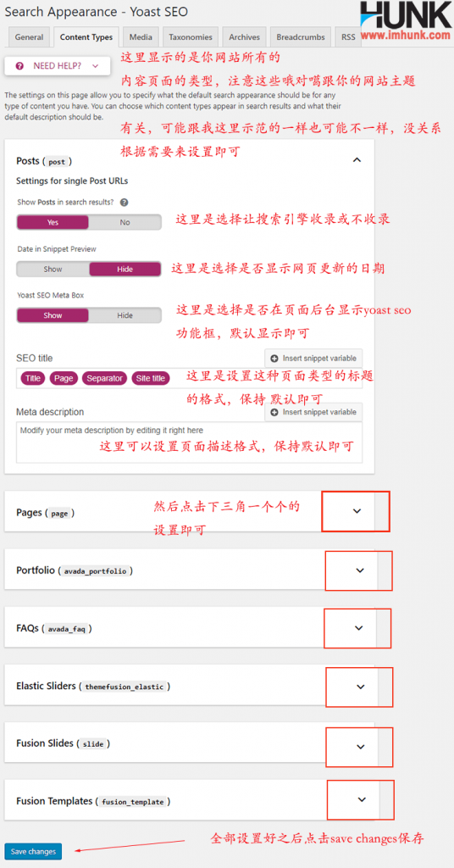This screenshot has height=868, width=454.
Task: Click the 'Posts' section heading text
Action: click(28, 161)
